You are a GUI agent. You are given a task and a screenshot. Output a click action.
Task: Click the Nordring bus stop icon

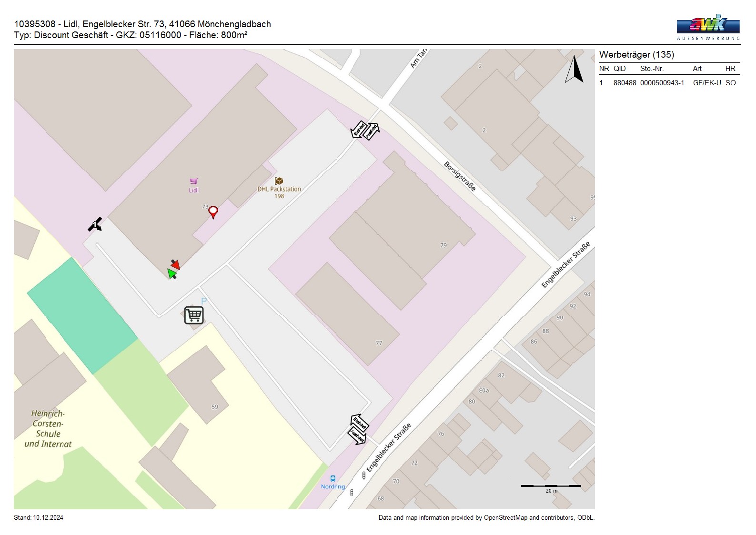click(333, 478)
